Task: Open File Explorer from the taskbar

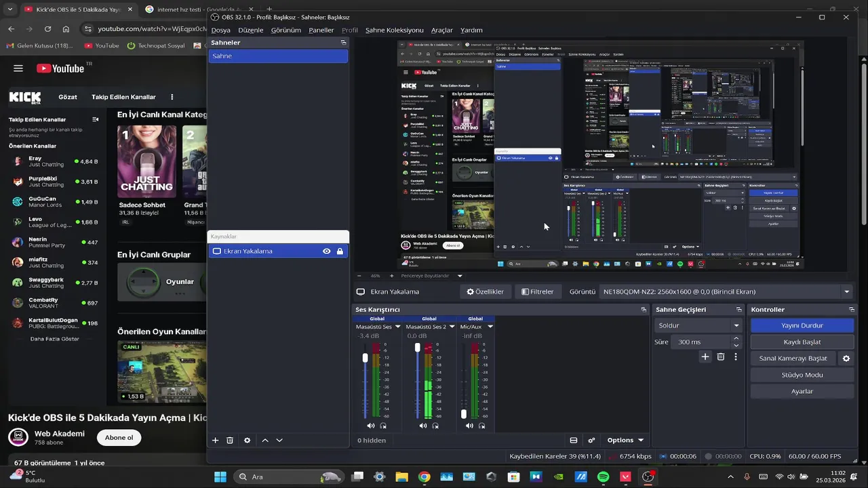Action: pos(401,476)
